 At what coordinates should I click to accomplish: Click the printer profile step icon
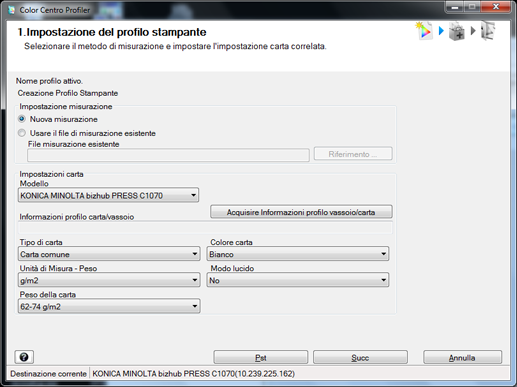click(x=424, y=31)
